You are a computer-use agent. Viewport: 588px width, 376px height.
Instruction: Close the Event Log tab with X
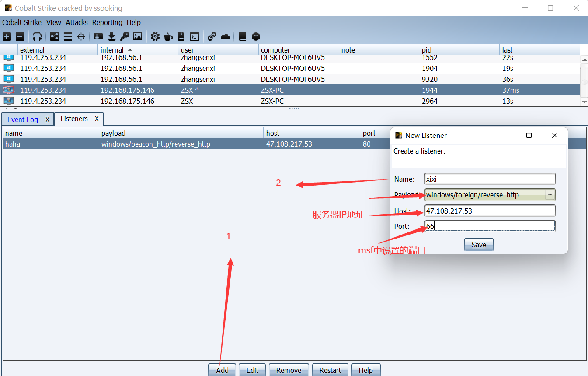point(47,119)
